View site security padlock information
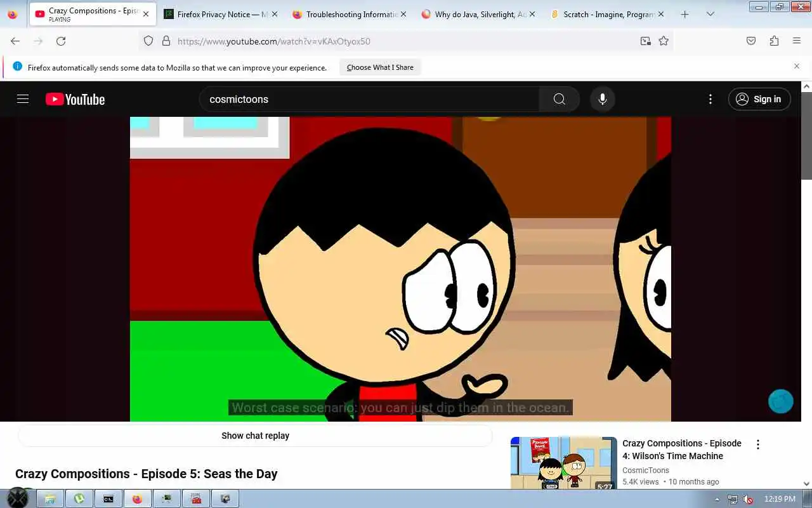The image size is (812, 508). pos(166,41)
